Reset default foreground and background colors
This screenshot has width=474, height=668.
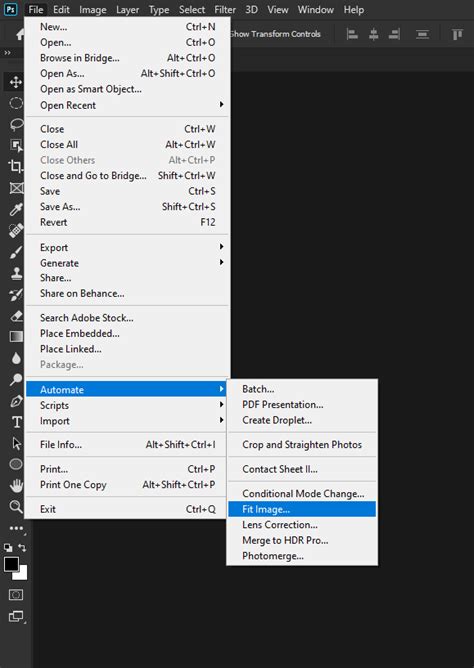pyautogui.click(x=8, y=547)
